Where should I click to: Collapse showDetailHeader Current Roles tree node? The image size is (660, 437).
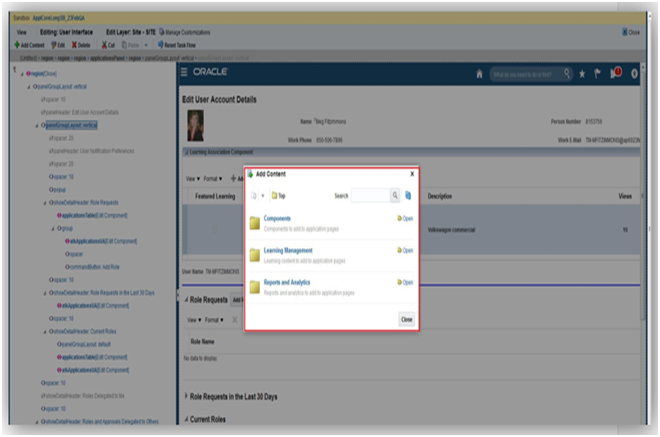45,332
